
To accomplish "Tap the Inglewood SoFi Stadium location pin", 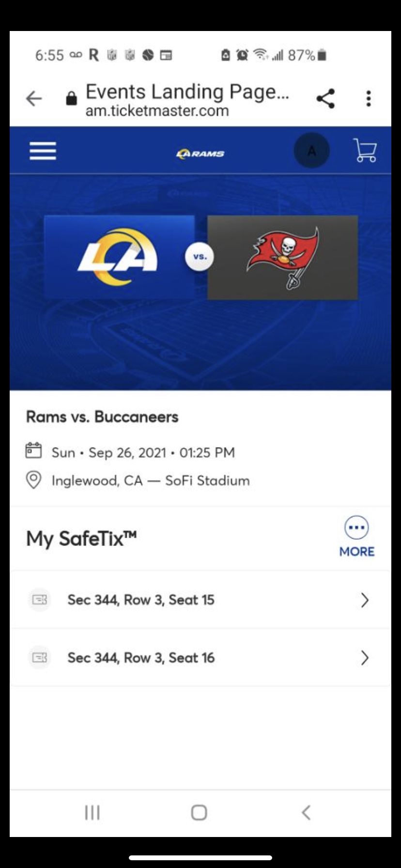I will point(33,480).
